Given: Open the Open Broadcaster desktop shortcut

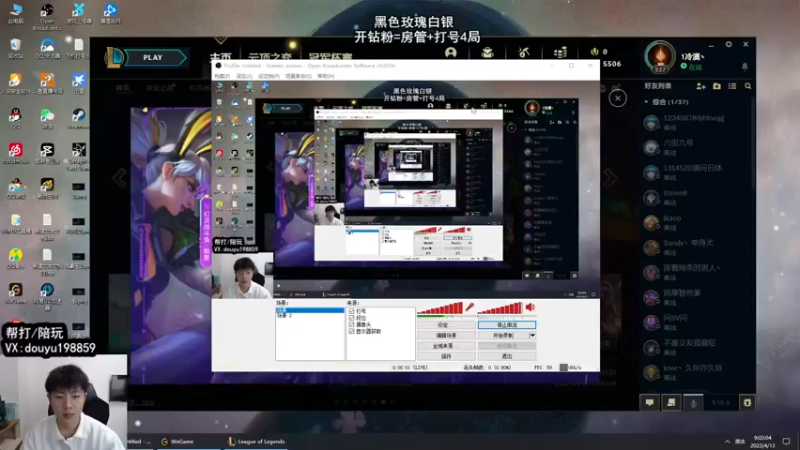Looking at the screenshot, I should pyautogui.click(x=46, y=16).
